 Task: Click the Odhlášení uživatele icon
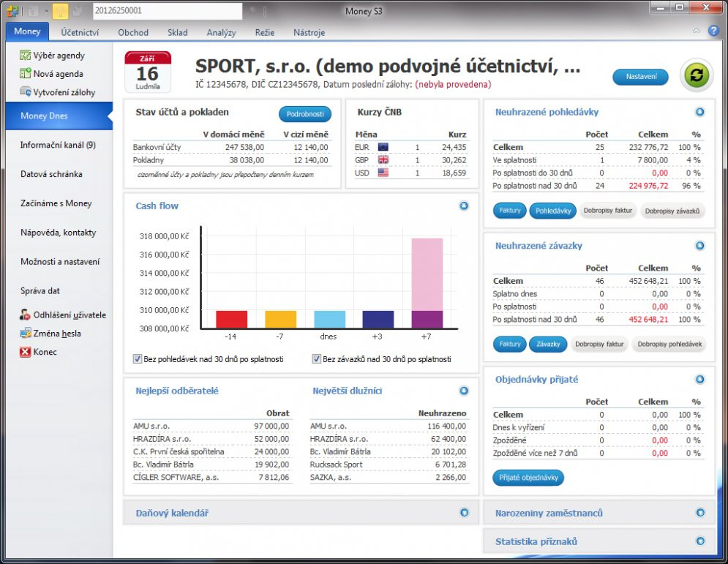tap(25, 315)
